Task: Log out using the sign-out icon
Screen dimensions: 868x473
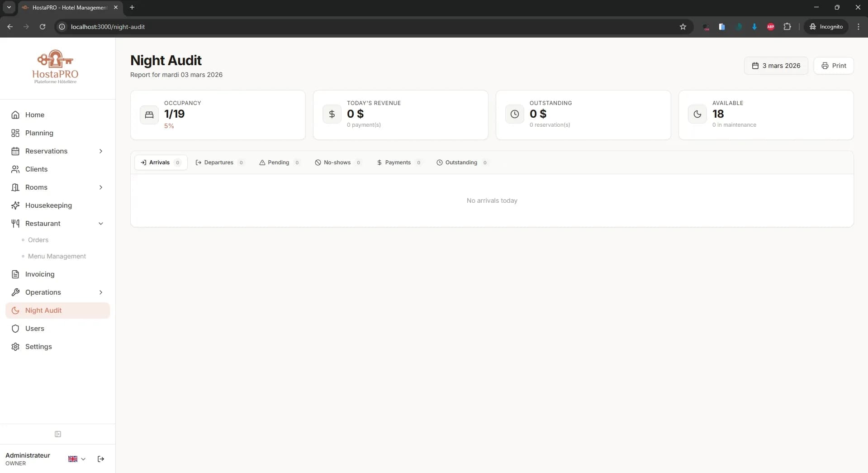Action: coord(100,459)
